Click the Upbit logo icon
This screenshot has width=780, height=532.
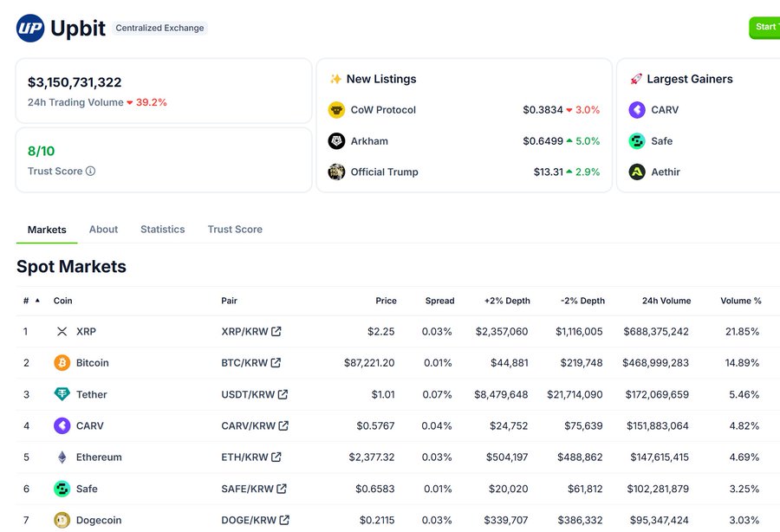[30, 28]
